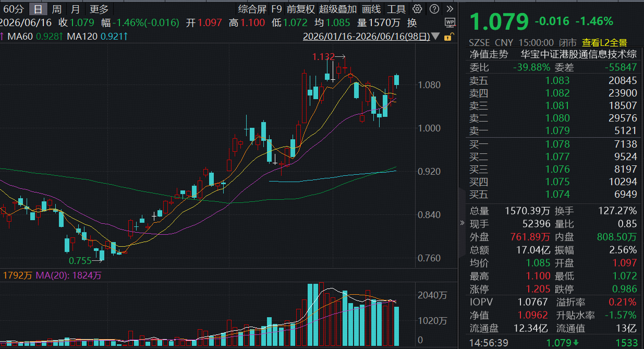The height and width of the screenshot is (349, 644).
Task: Select the 周 weekly tab
Action: point(56,9)
